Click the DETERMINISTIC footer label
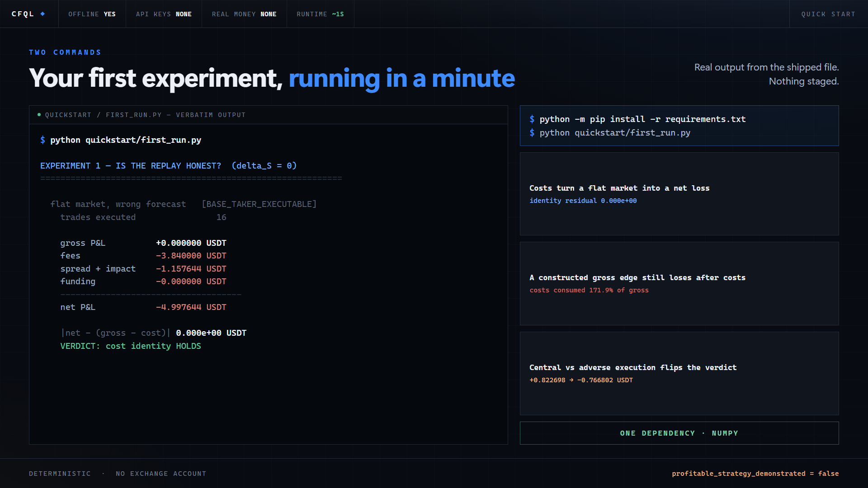The width and height of the screenshot is (868, 488). pos(60,474)
